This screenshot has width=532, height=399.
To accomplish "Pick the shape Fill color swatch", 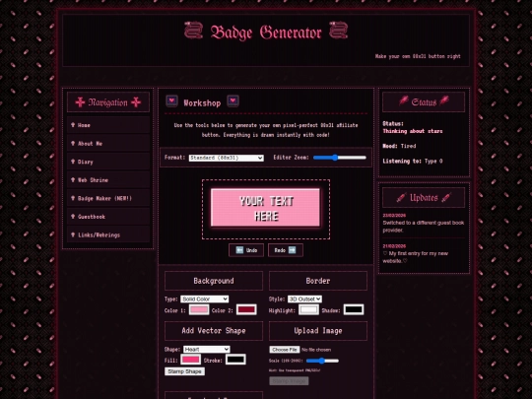I will 190,360.
